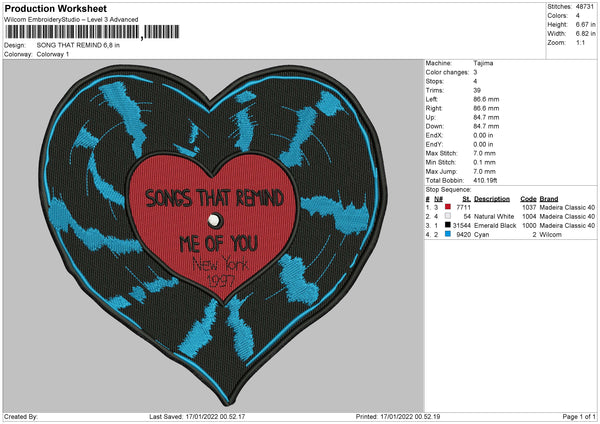Click 'Emerald Black' description text

tap(495, 225)
